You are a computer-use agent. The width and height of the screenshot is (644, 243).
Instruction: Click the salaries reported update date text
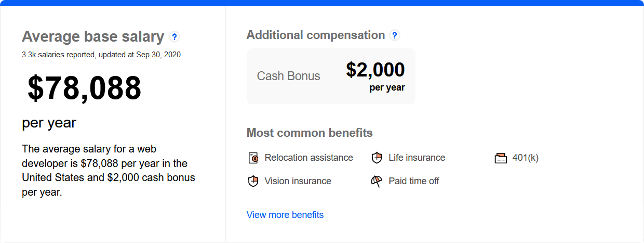point(101,54)
